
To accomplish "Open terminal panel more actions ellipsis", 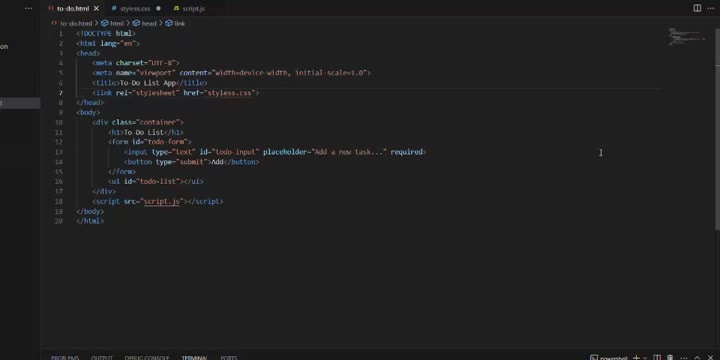I will (x=685, y=357).
